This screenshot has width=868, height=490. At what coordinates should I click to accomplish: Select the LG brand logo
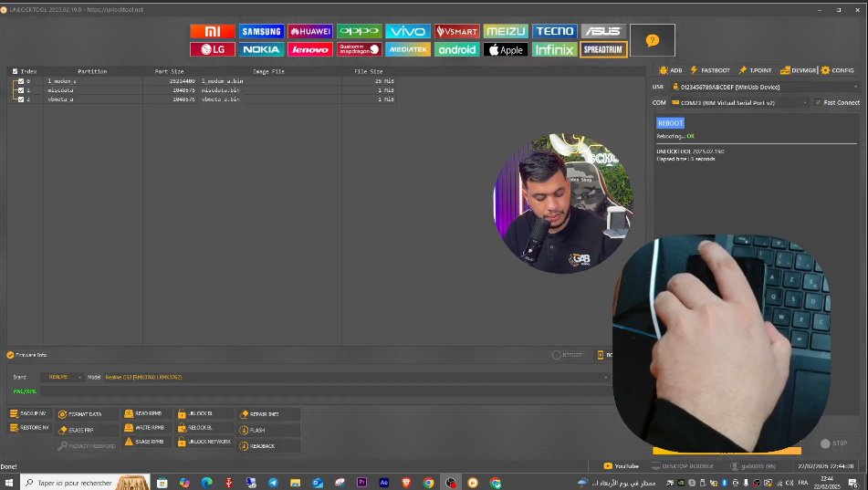coord(213,49)
